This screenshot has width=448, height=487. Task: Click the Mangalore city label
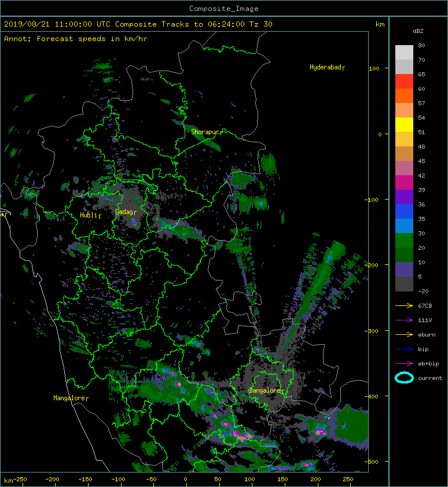pos(69,398)
